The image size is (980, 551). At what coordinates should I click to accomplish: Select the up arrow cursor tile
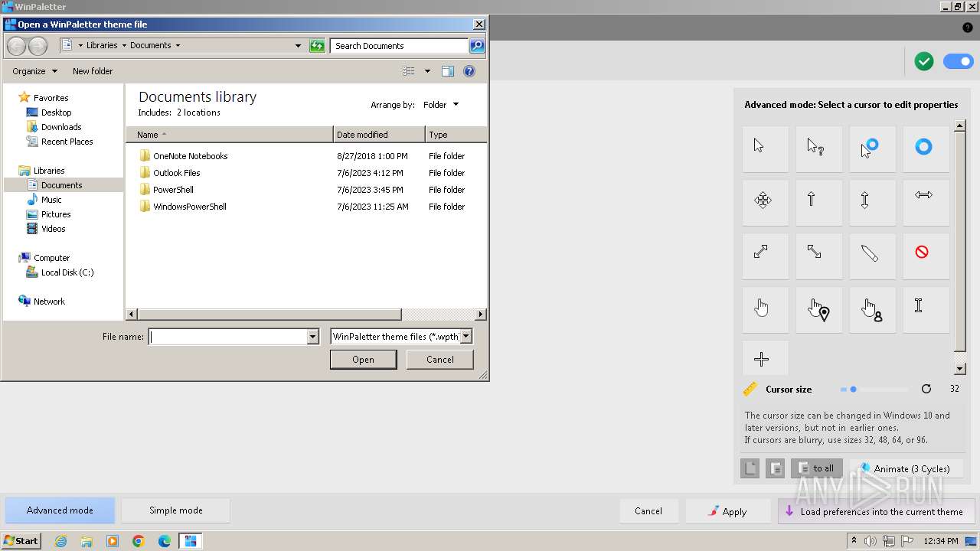(818, 203)
